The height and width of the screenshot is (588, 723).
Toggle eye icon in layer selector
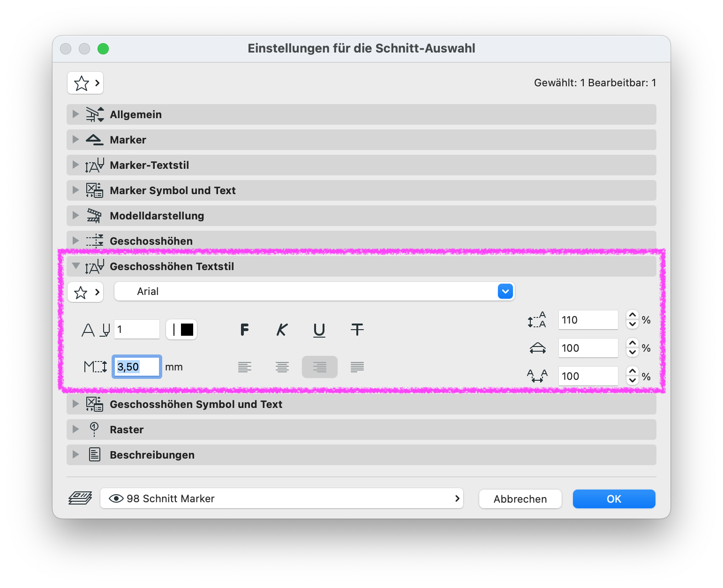click(x=116, y=498)
